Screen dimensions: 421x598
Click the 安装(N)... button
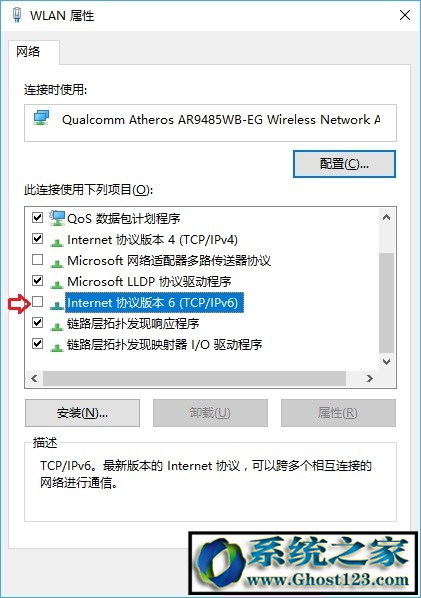point(82,413)
